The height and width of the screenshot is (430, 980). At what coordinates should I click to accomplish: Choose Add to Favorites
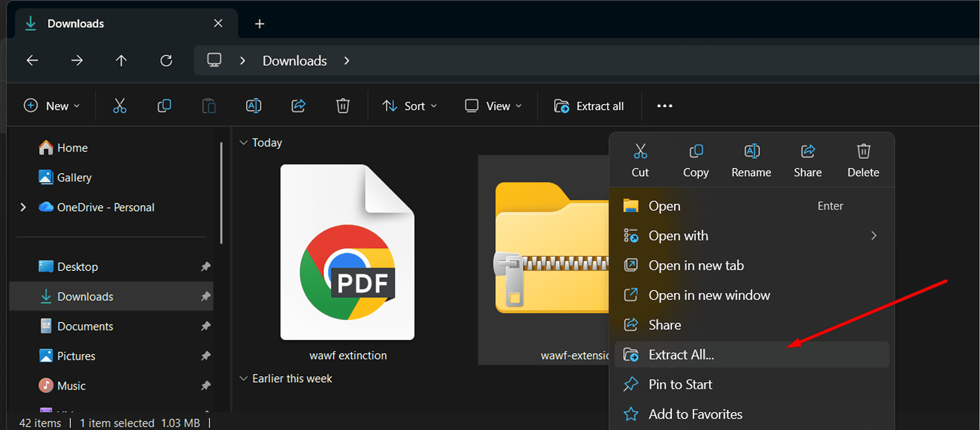pyautogui.click(x=751, y=414)
